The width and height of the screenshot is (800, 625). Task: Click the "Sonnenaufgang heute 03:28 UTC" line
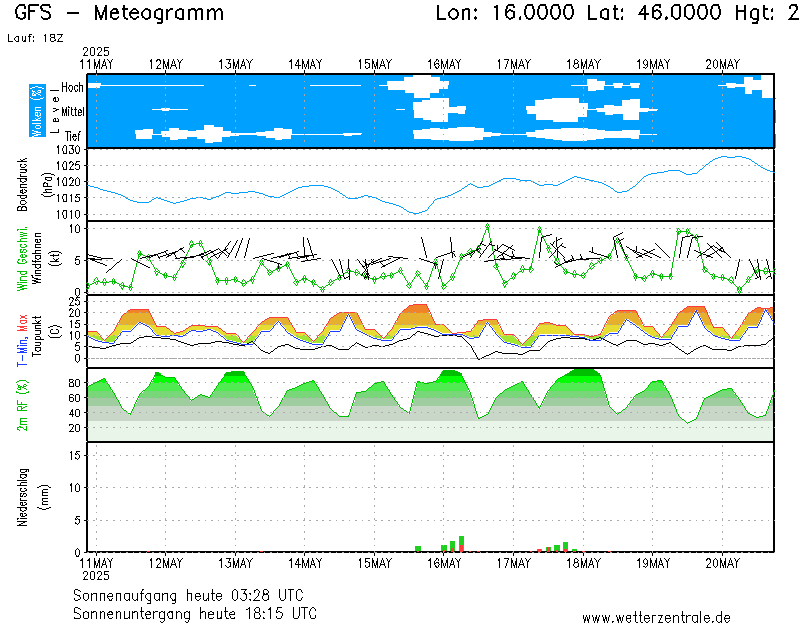[x=188, y=595]
